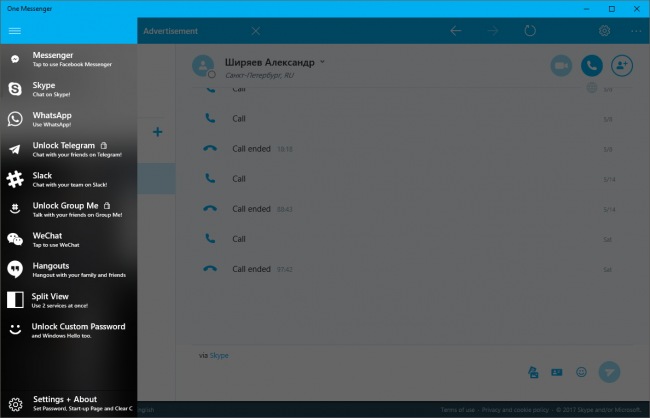The height and width of the screenshot is (418, 650).
Task: Click the plus button in Skype sidebar
Action: pyautogui.click(x=158, y=132)
